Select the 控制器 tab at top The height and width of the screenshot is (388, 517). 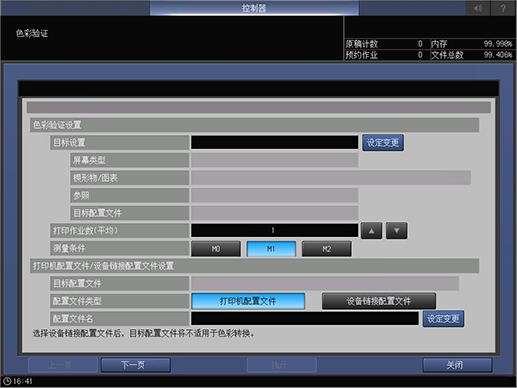pos(254,8)
